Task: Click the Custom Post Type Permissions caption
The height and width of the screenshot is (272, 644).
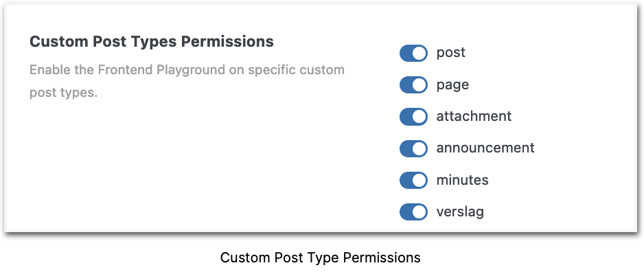Action: click(321, 258)
